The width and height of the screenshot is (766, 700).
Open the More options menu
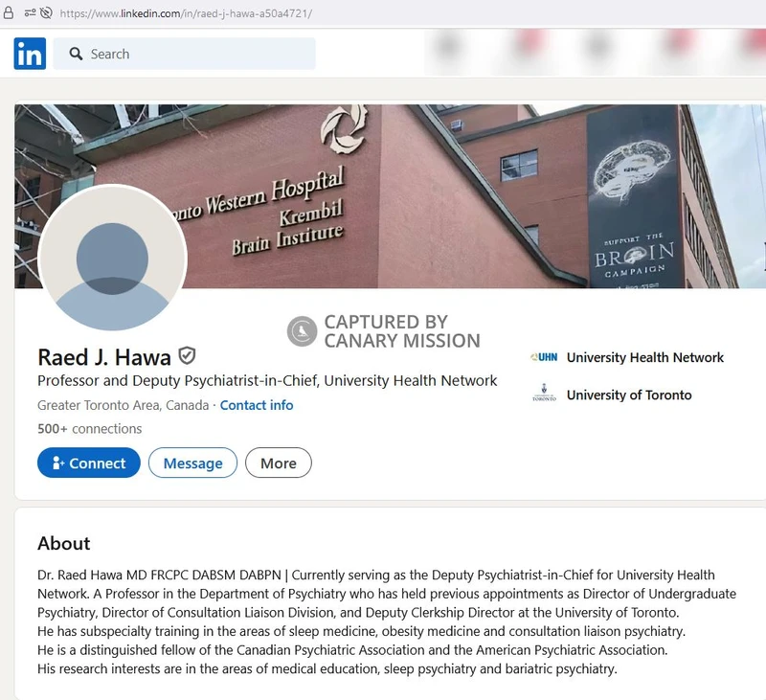278,463
